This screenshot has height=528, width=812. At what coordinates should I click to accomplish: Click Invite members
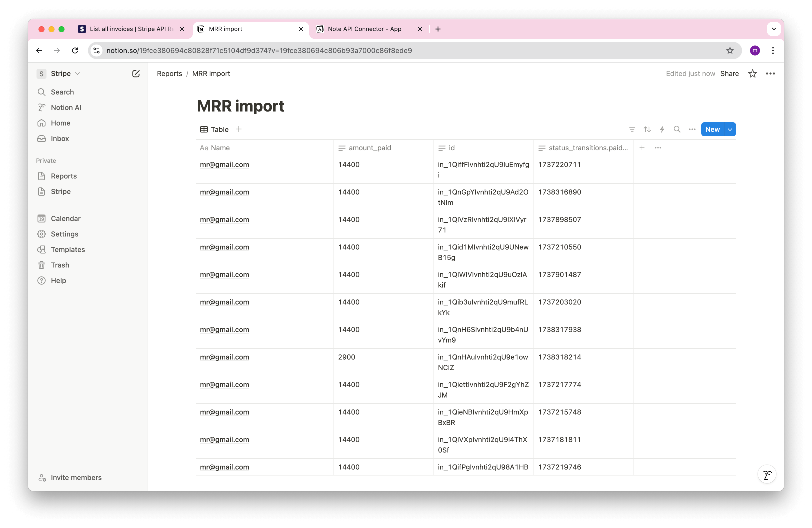pos(70,477)
